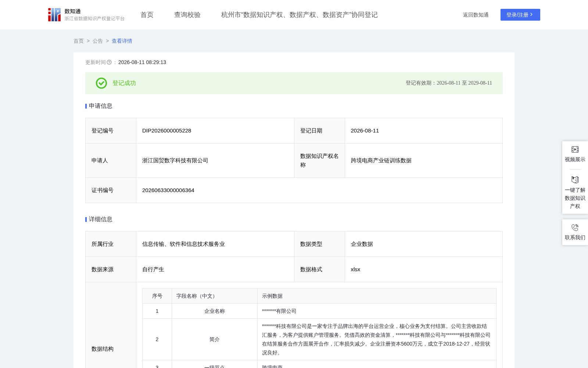
Task: Click 首页 in the breadcrumb
Action: (79, 41)
